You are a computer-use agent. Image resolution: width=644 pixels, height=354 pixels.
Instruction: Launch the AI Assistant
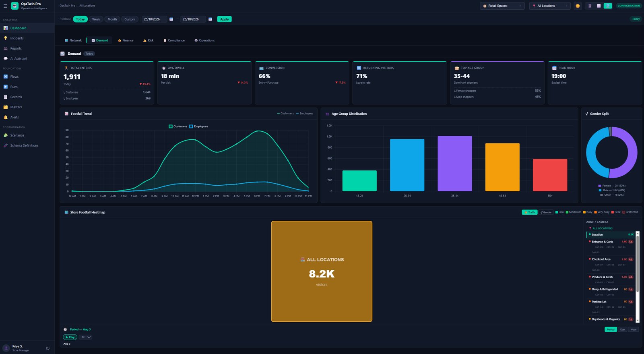tap(27, 58)
